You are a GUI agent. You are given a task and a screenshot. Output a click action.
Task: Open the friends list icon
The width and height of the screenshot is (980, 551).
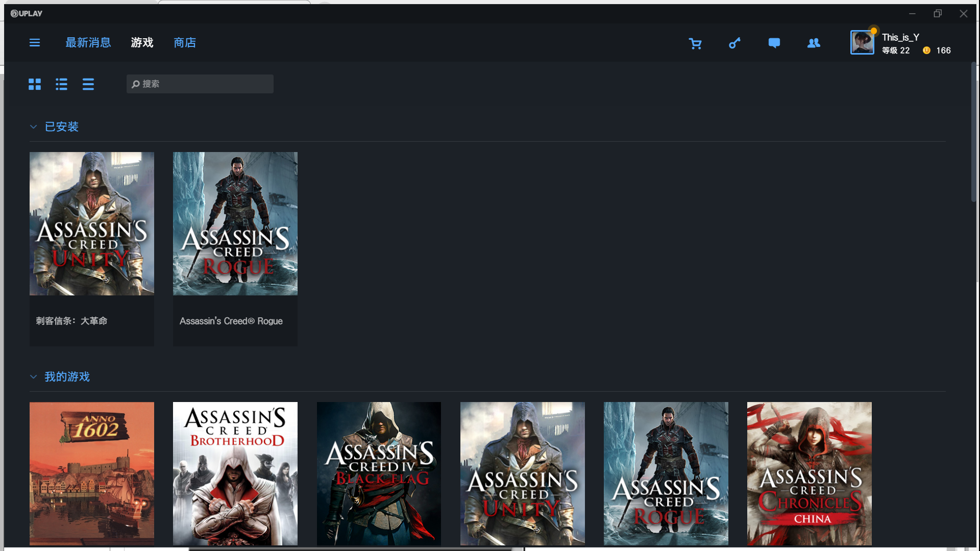814,43
